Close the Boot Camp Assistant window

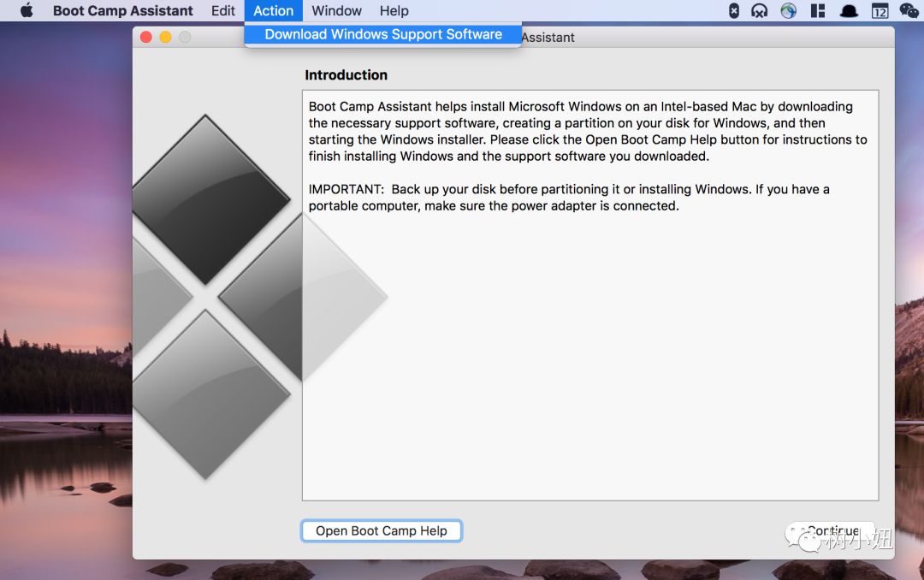click(x=146, y=37)
